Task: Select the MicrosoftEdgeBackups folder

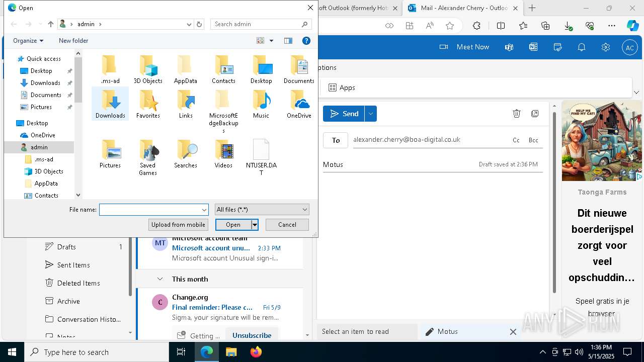Action: [x=223, y=112]
